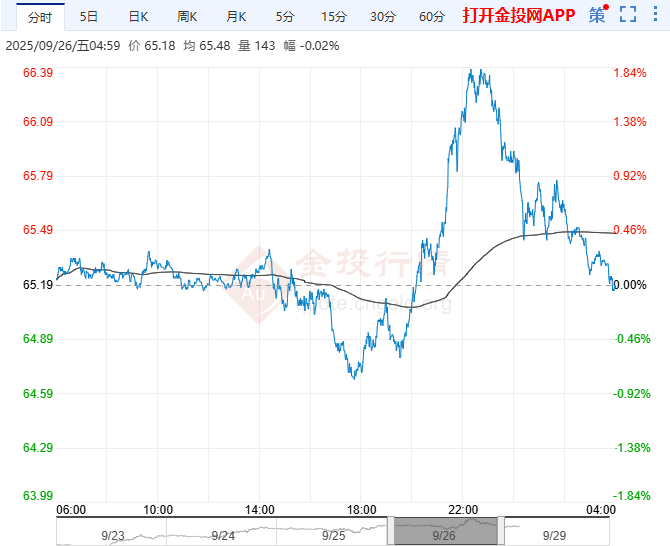This screenshot has width=670, height=546.
Task: Grab the left handle of range slider
Action: 391,530
